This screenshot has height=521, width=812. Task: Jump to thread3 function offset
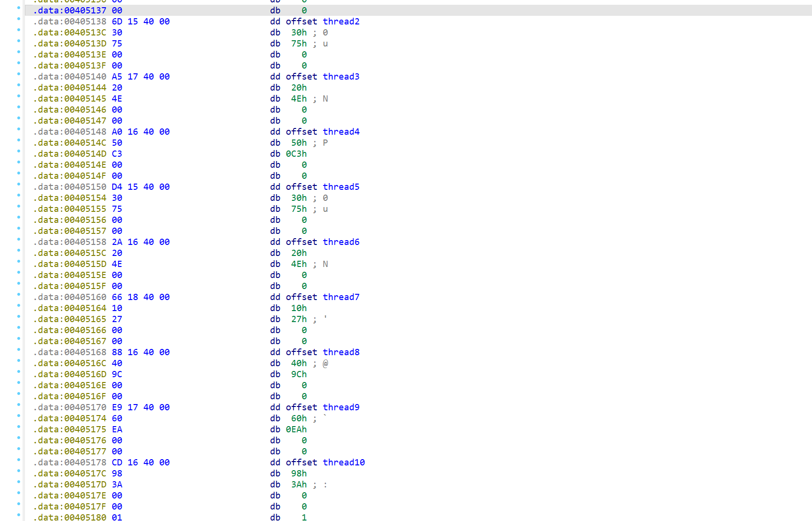tap(341, 77)
